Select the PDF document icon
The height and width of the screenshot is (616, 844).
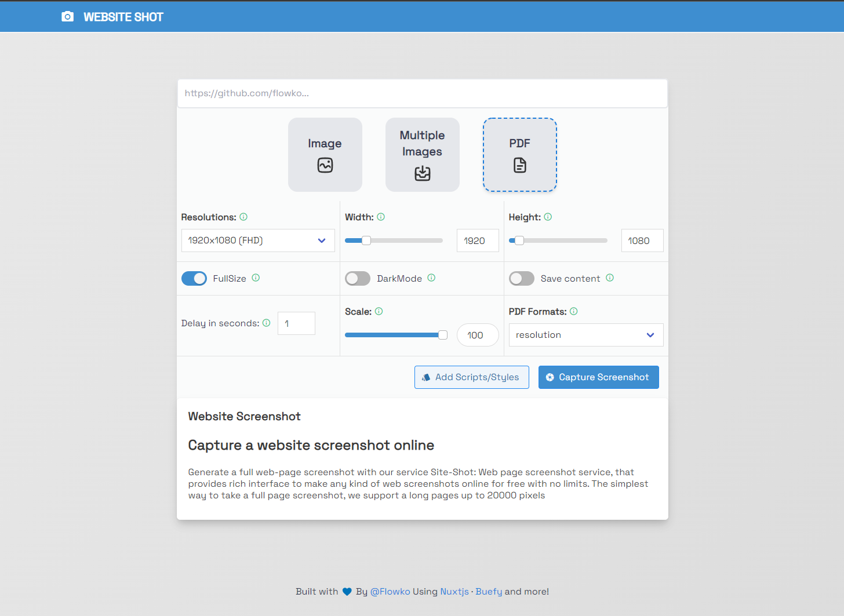pos(519,165)
